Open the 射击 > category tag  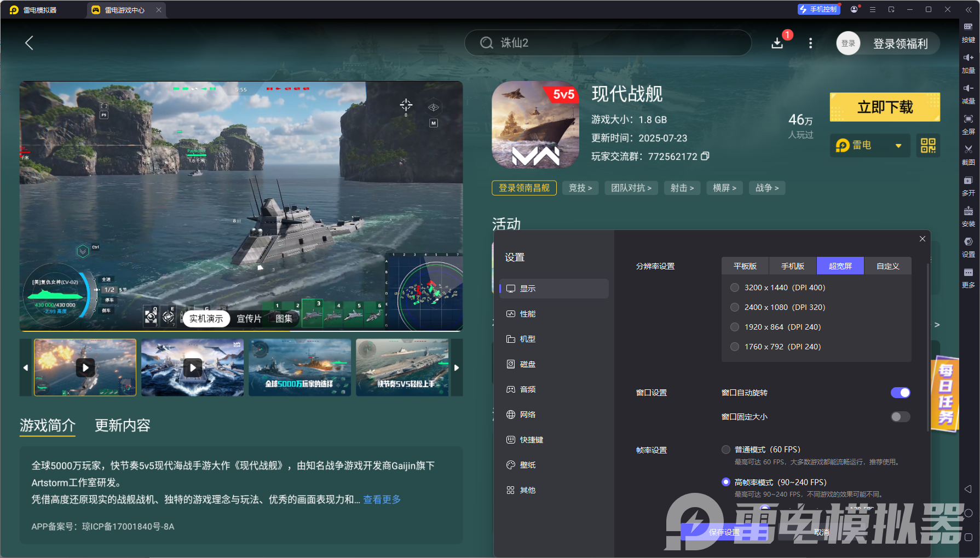(x=682, y=188)
